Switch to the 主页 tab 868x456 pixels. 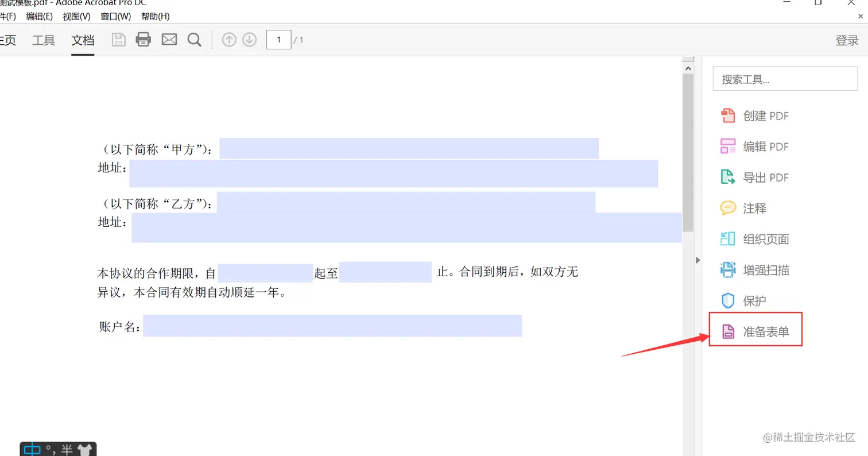click(8, 40)
